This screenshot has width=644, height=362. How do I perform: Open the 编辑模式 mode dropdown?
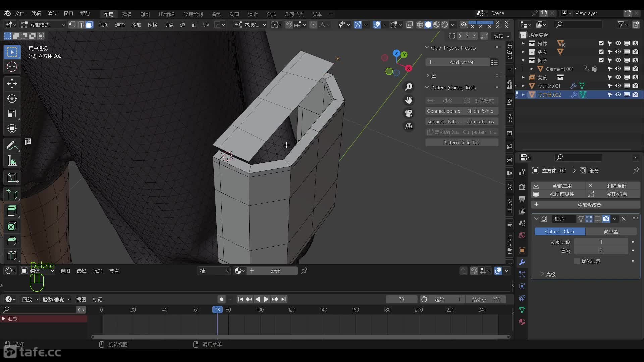43,25
